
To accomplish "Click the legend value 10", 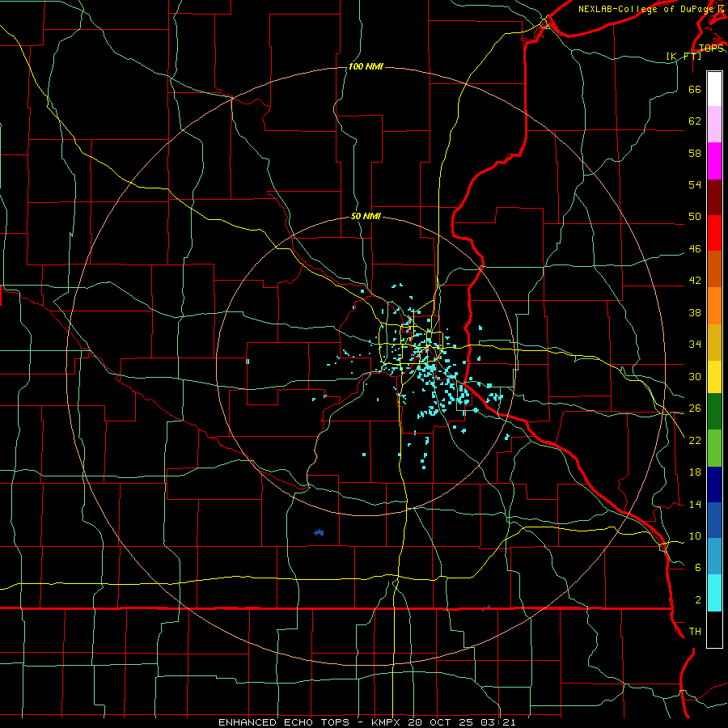I will point(695,536).
